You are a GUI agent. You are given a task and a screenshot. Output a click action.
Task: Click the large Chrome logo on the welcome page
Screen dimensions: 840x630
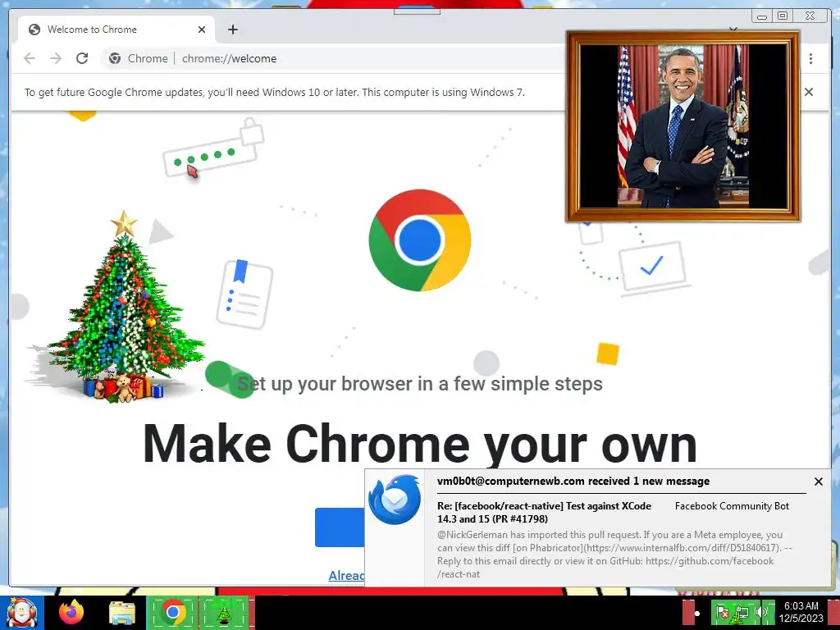coord(420,240)
